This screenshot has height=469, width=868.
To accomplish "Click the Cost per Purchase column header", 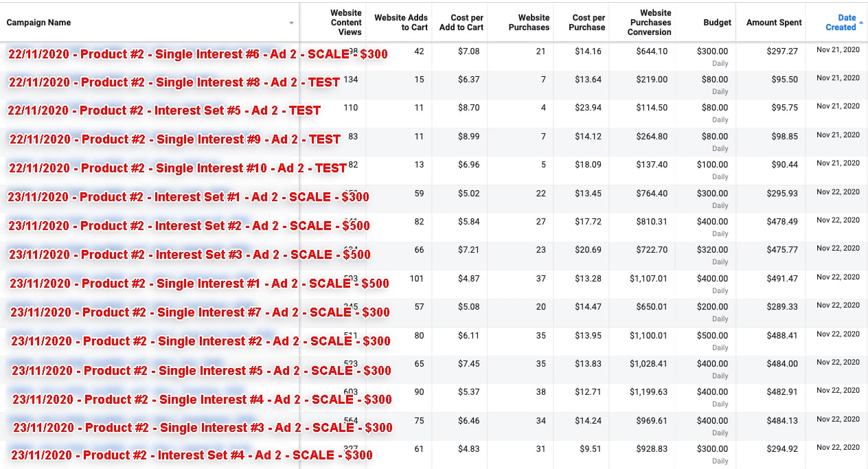I will tap(589, 22).
